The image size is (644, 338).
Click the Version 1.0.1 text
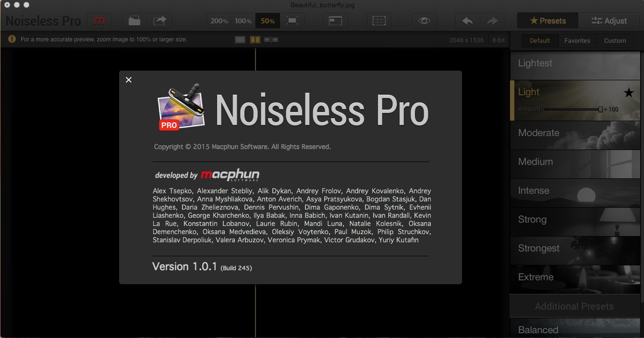click(x=185, y=266)
